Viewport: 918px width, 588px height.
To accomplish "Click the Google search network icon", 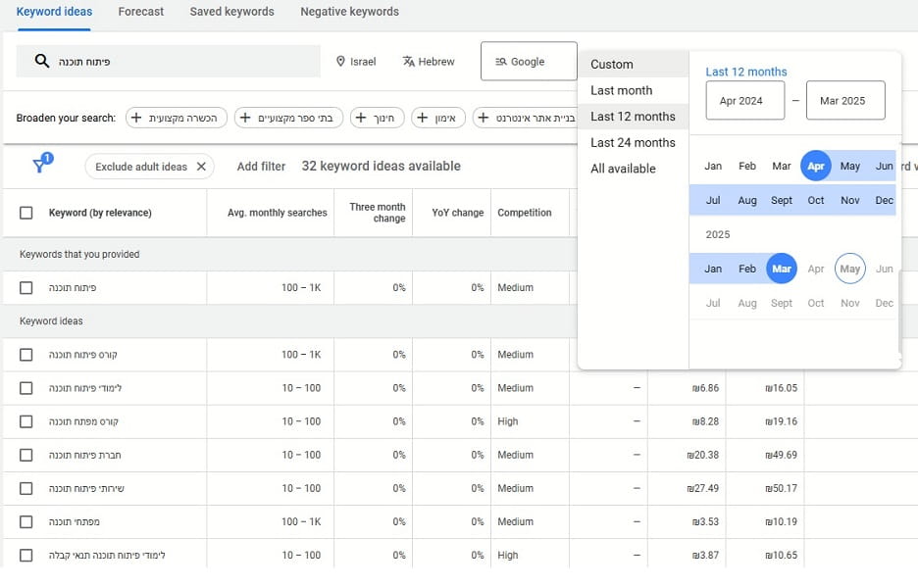I will pos(501,62).
